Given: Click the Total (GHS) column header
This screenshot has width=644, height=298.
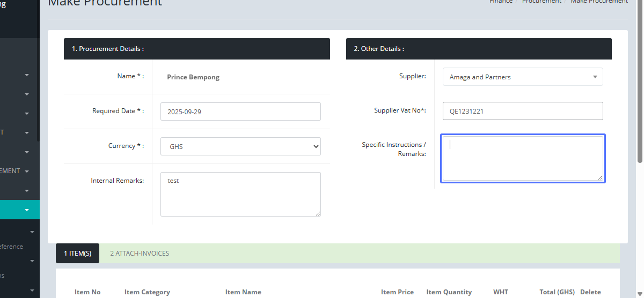Looking at the screenshot, I should pyautogui.click(x=557, y=292).
